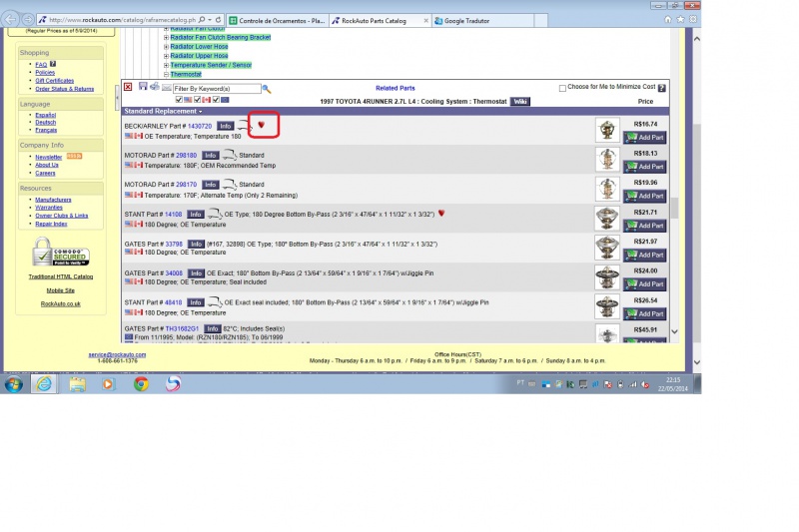This screenshot has height=532, width=799.
Task: Open Standard Replacement dropdown
Action: (163, 111)
